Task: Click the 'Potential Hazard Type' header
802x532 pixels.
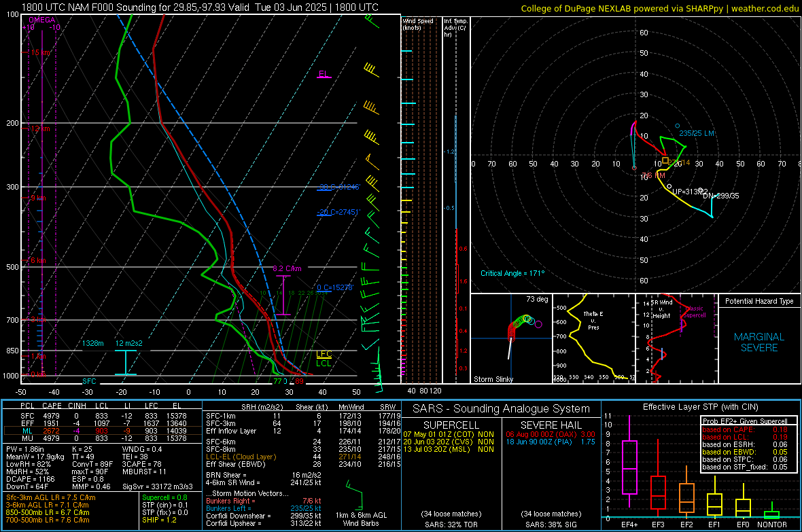Action: pos(760,301)
